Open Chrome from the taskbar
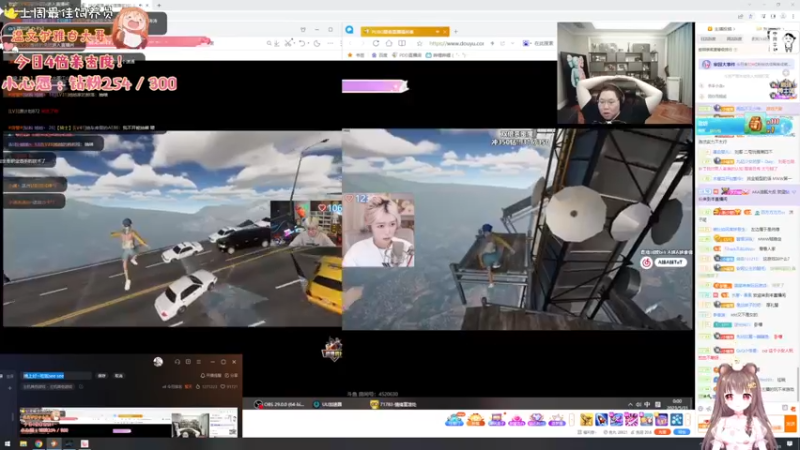 click(x=38, y=444)
